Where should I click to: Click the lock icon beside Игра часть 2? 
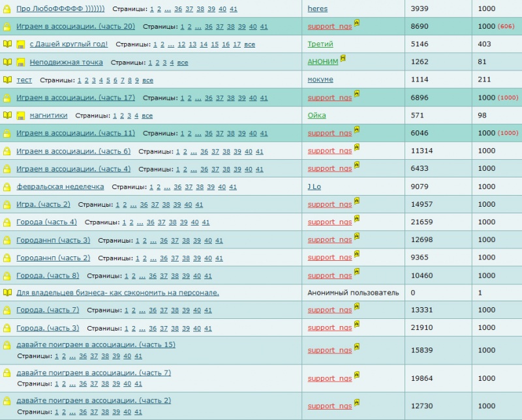[x=7, y=205]
